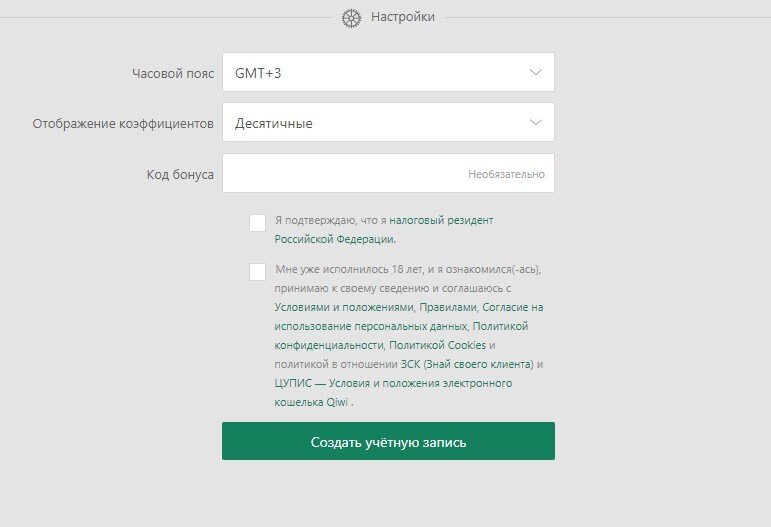Open the ЗСК (Знай своего клиента) link
The height and width of the screenshot is (527, 771).
[x=479, y=364]
